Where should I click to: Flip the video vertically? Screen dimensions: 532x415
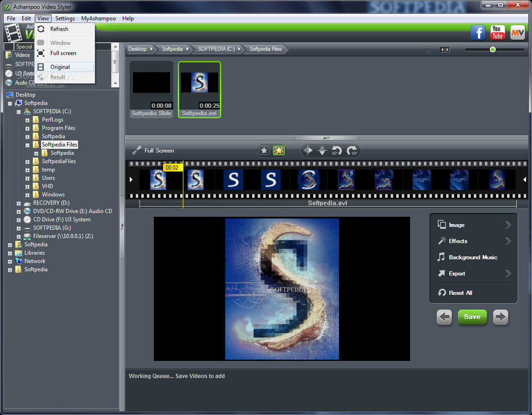322,150
